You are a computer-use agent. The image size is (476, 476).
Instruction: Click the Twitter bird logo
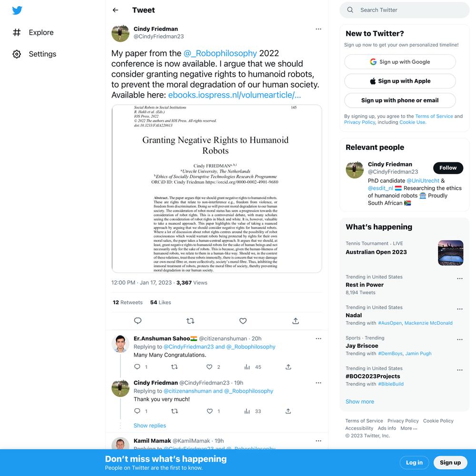[17, 10]
